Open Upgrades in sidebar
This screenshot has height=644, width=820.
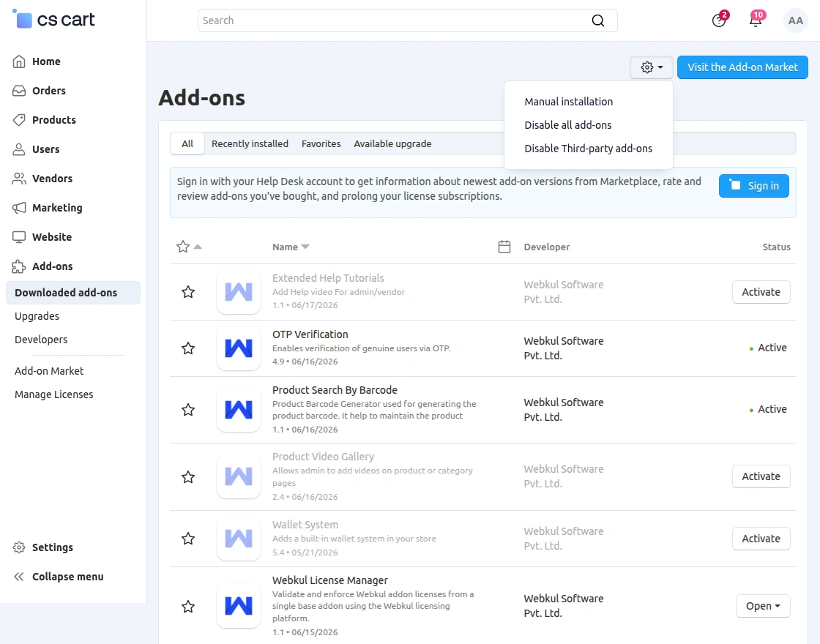pyautogui.click(x=37, y=316)
